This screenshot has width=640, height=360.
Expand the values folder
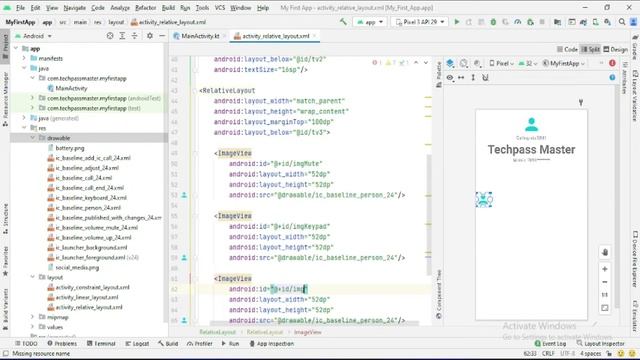pos(32,327)
